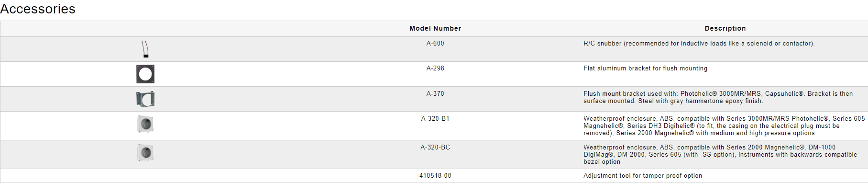Screen dimensions: 868x183
Task: Select model number A-298
Action: pos(435,69)
